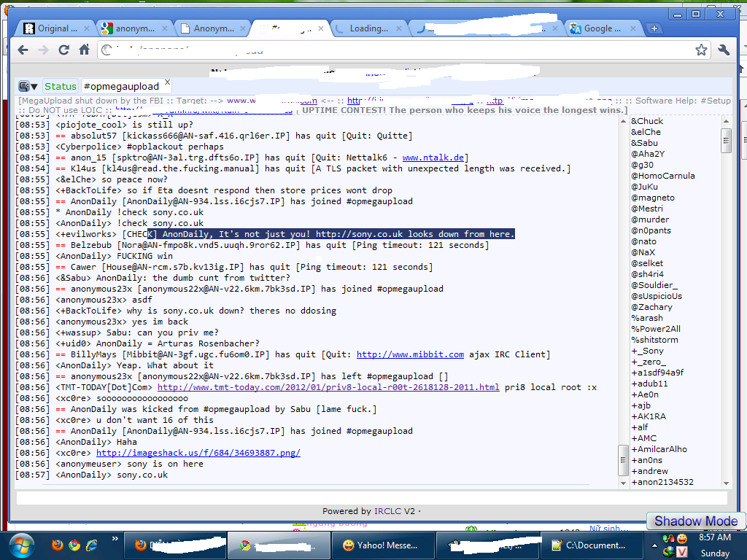747x560 pixels.
Task: Select user %shitstorm in the nick list
Action: pos(654,340)
